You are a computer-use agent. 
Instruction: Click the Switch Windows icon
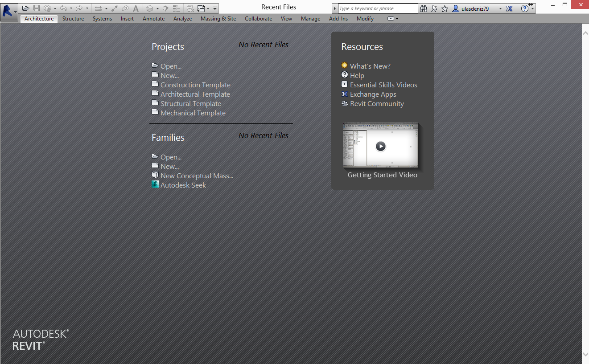tap(201, 8)
